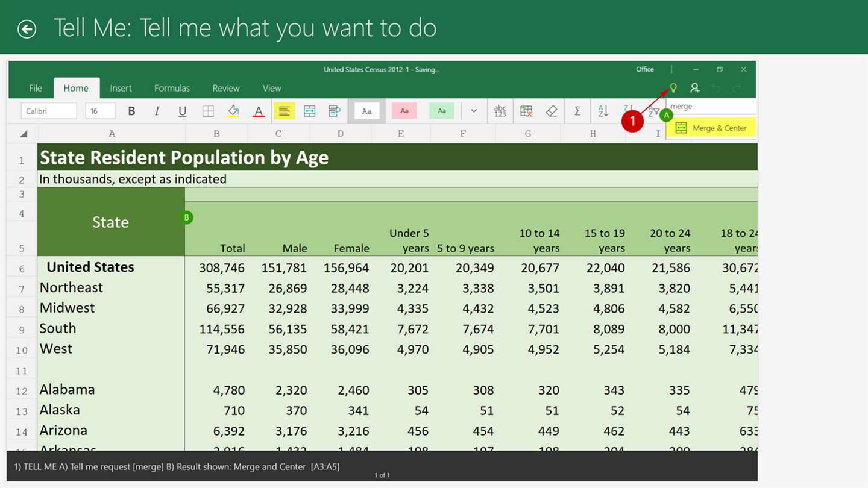
Task: Toggle italic formatting in the ribbon
Action: click(x=157, y=111)
